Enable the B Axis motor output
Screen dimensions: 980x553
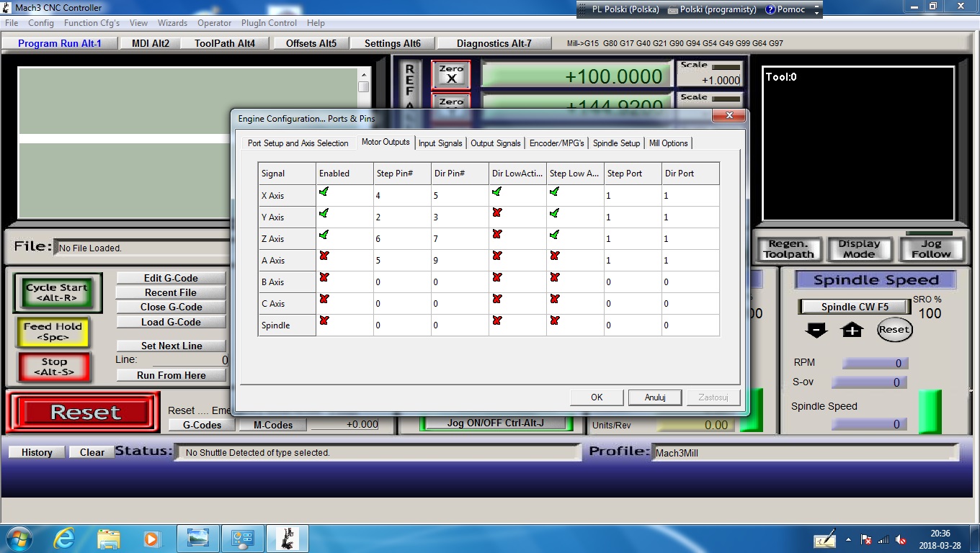click(324, 277)
